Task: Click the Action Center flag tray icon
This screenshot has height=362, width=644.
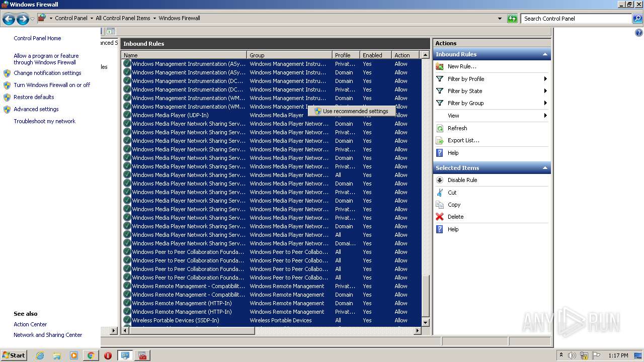Action: (x=596, y=355)
